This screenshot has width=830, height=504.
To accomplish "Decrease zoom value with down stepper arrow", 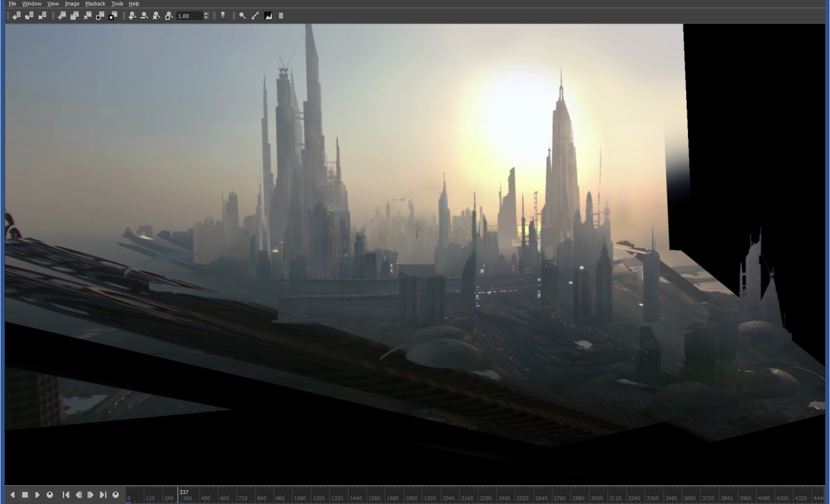I will pyautogui.click(x=206, y=18).
